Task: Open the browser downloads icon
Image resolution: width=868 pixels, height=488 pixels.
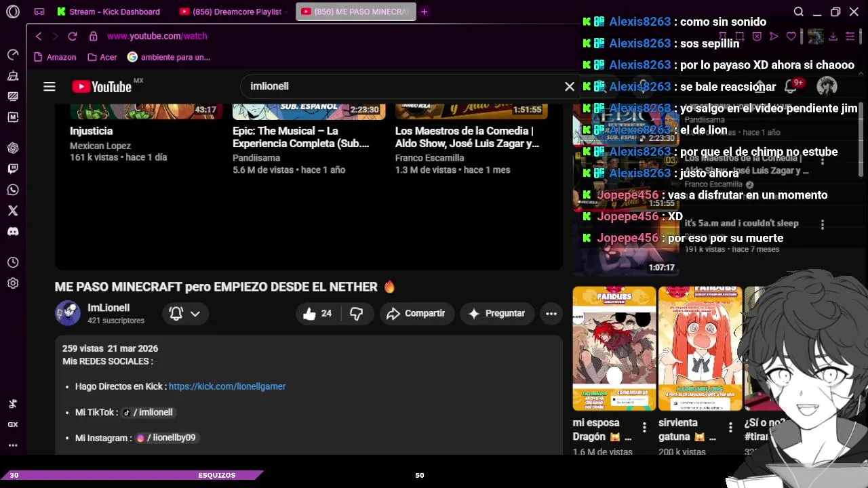Action: (x=833, y=36)
